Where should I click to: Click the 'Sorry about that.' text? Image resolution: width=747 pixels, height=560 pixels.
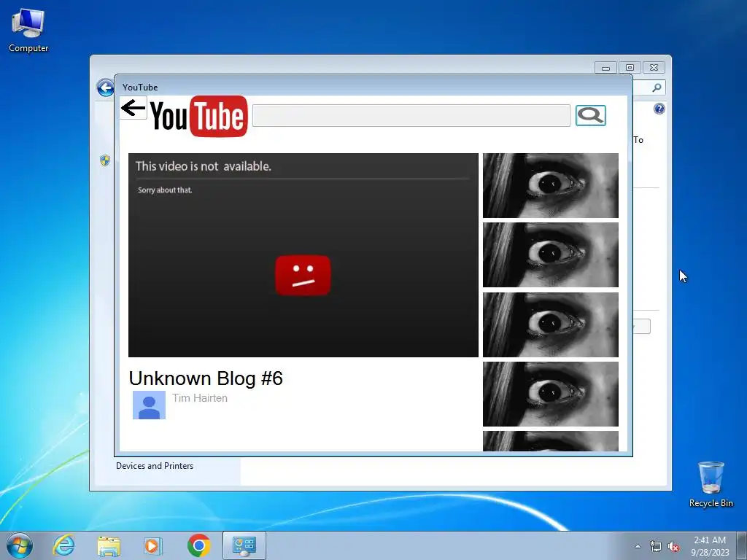coord(165,190)
